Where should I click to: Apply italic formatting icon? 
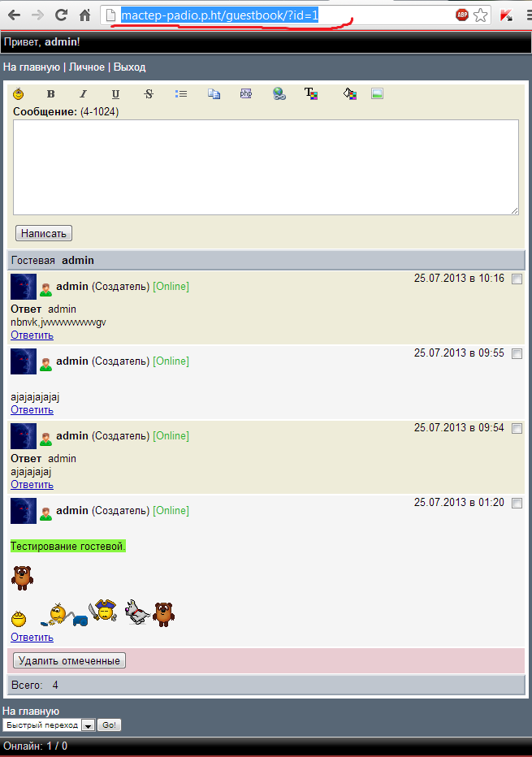pyautogui.click(x=83, y=93)
